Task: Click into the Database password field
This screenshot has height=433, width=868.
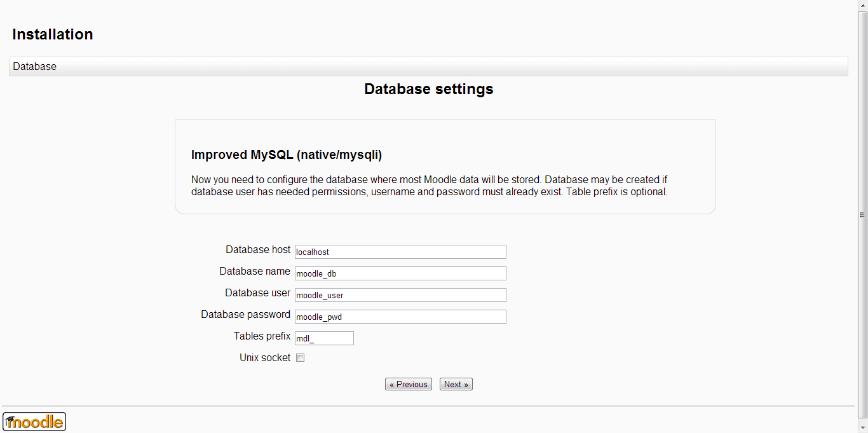Action: [400, 317]
